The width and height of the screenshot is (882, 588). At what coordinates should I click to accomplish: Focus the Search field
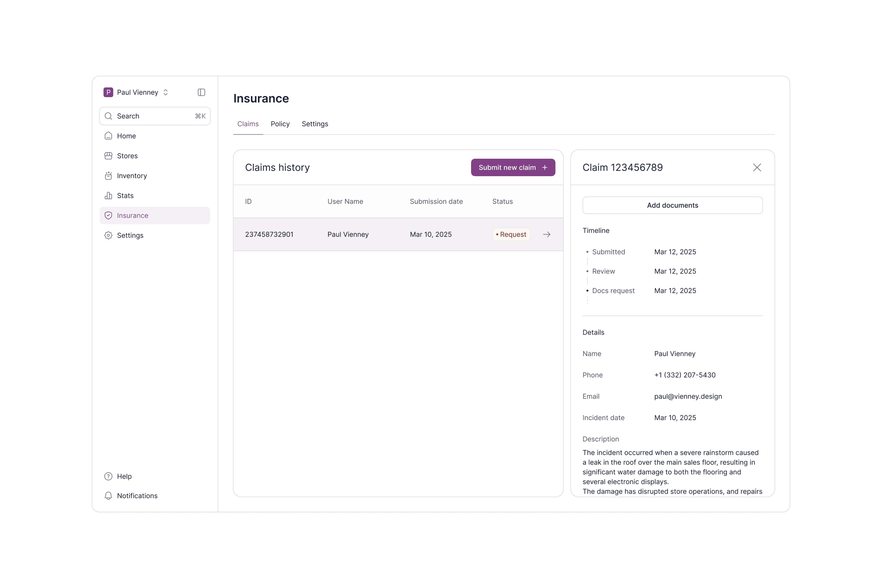click(155, 116)
